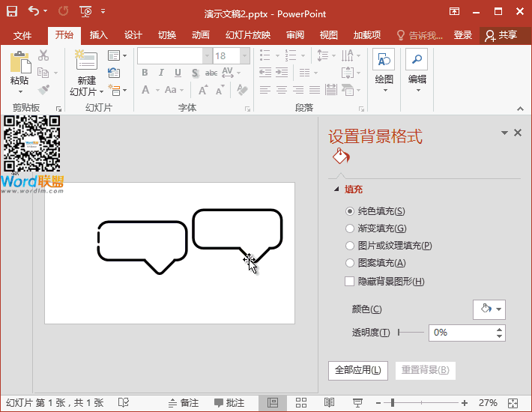Click the 登录 sign-in link
Viewport: 532px width, 412px height.
(463, 35)
